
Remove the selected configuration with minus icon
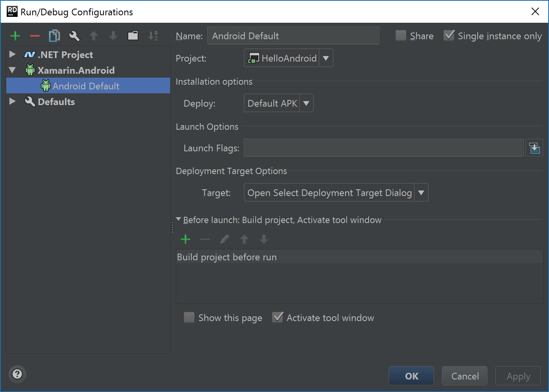pos(35,36)
